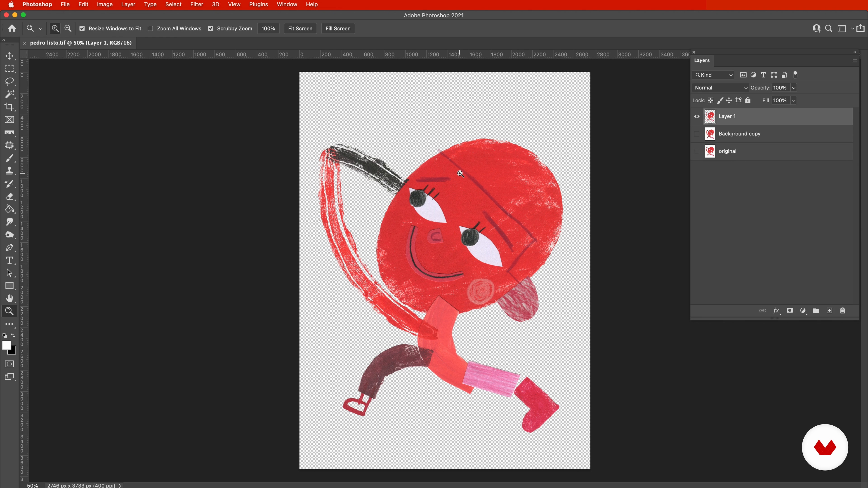This screenshot has height=488, width=868.
Task: Select the Ruler tool
Action: pos(9,132)
